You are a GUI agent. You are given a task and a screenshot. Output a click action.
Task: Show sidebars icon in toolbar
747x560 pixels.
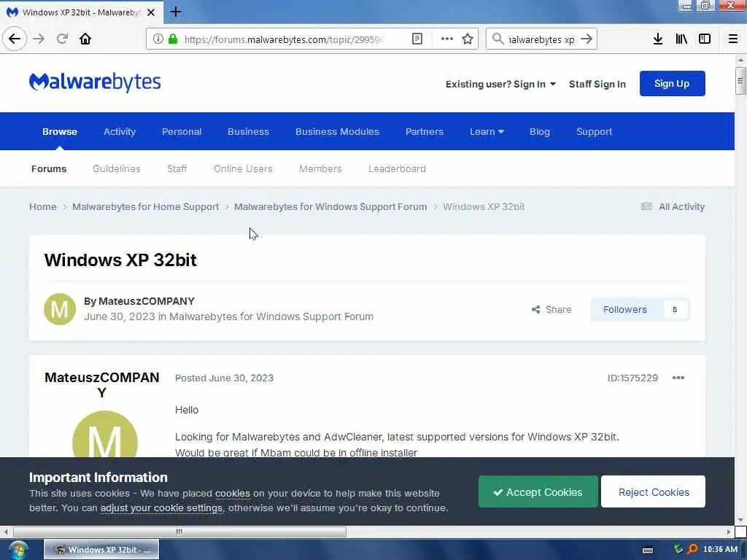(705, 39)
